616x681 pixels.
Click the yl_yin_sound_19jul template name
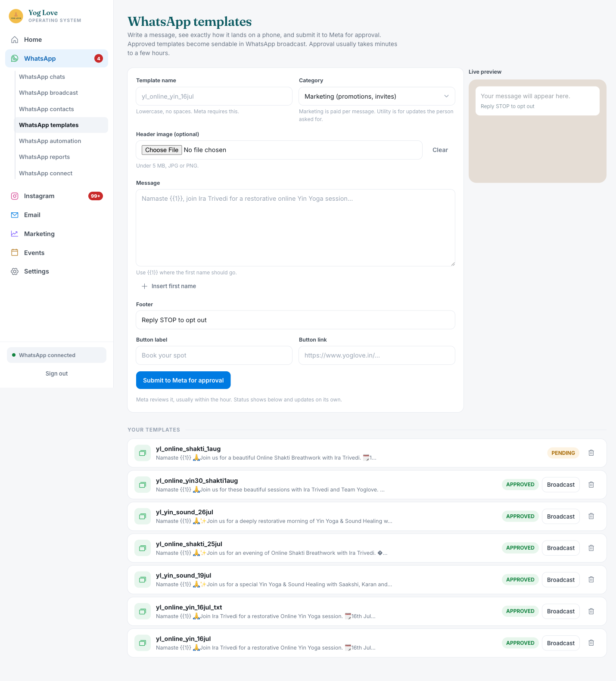click(184, 575)
